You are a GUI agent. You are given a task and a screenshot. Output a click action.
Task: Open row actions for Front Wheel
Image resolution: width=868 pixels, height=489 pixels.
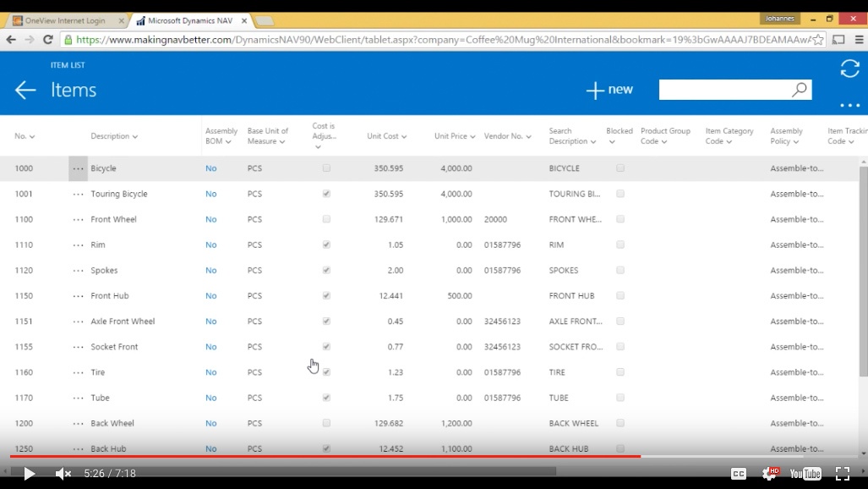(x=78, y=220)
